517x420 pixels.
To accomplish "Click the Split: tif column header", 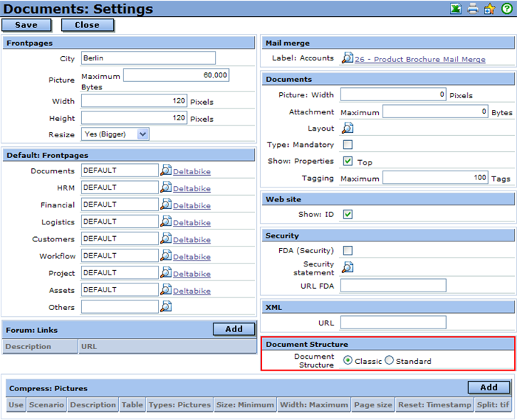I will click(493, 404).
